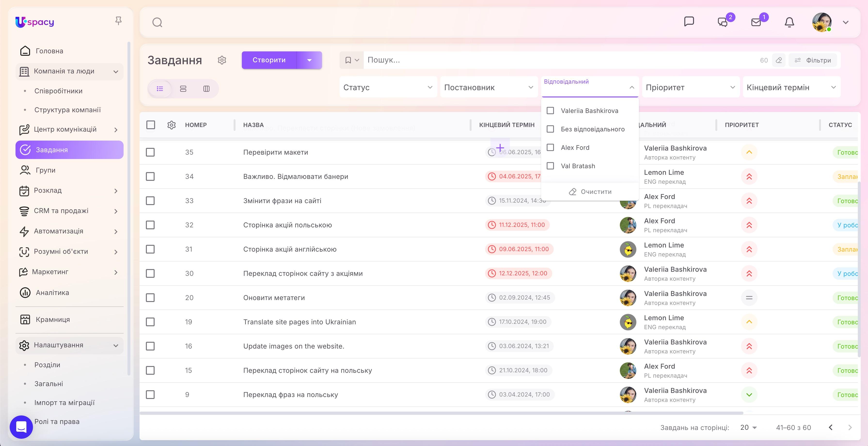The width and height of the screenshot is (868, 446).
Task: Switch to list view icon
Action: coord(160,89)
